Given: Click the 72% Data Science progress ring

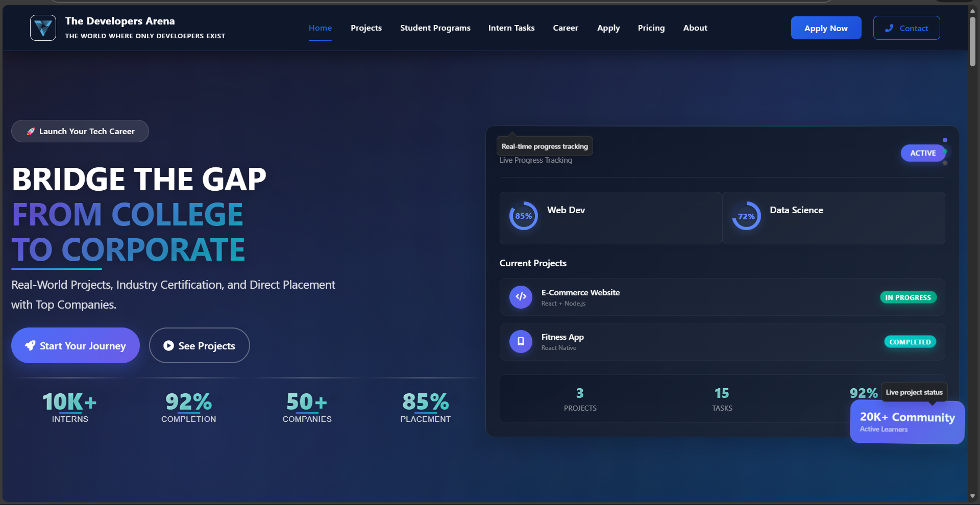Looking at the screenshot, I should pos(746,216).
